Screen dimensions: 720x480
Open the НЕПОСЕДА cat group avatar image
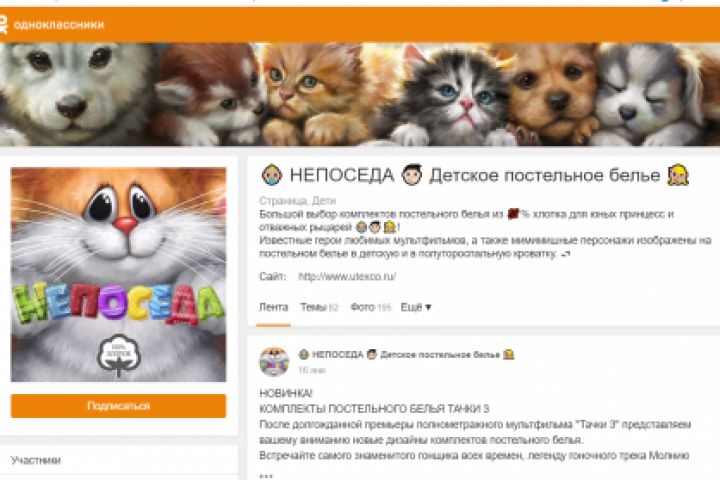click(x=118, y=275)
